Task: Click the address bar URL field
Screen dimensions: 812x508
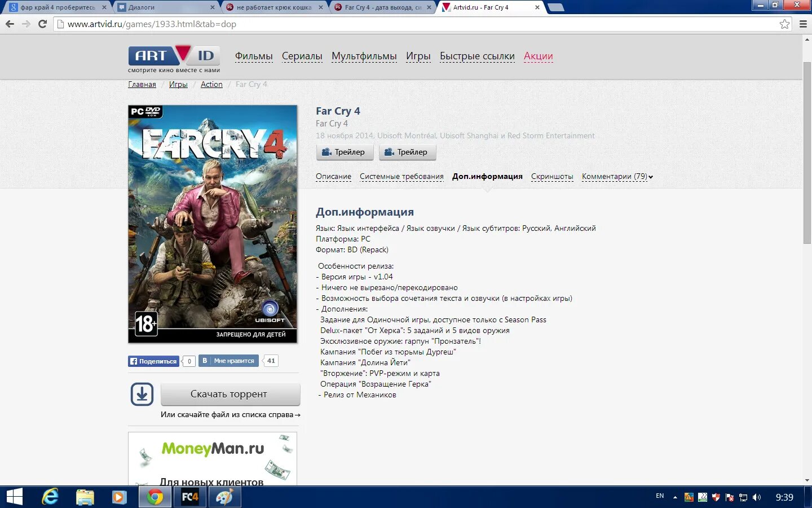Action: [x=417, y=24]
